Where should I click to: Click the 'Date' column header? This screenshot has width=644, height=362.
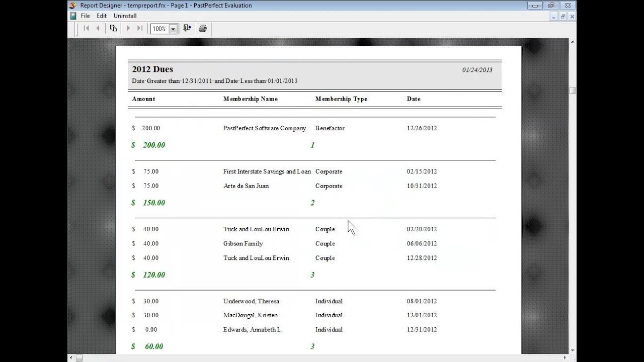[x=414, y=99]
